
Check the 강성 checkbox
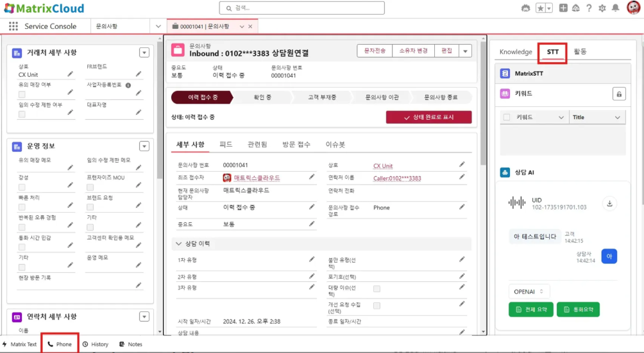[x=22, y=188]
